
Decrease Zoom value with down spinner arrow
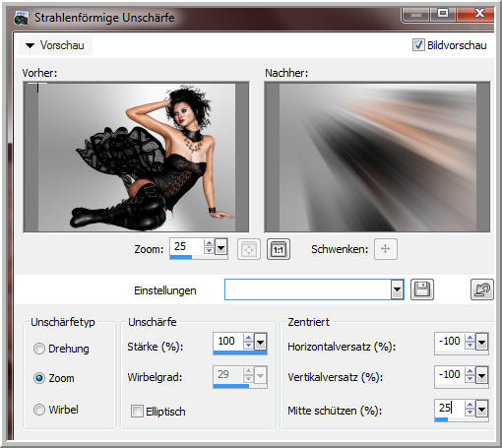click(x=209, y=250)
